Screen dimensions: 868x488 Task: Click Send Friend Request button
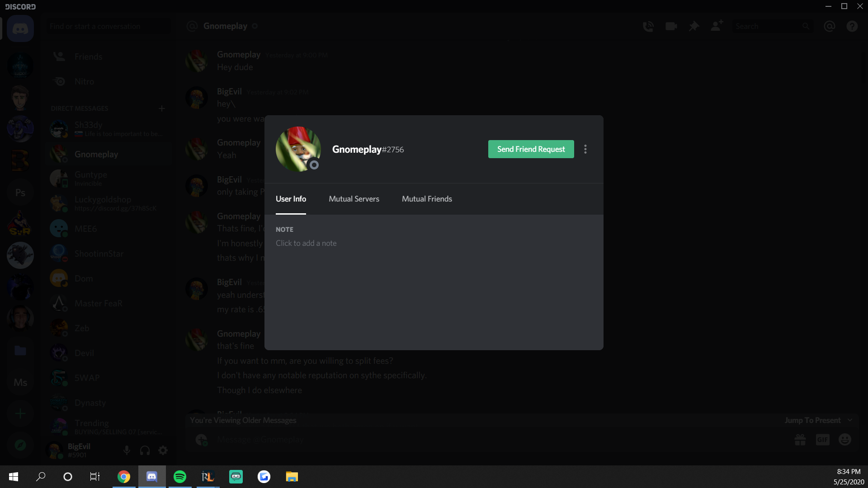tap(531, 149)
